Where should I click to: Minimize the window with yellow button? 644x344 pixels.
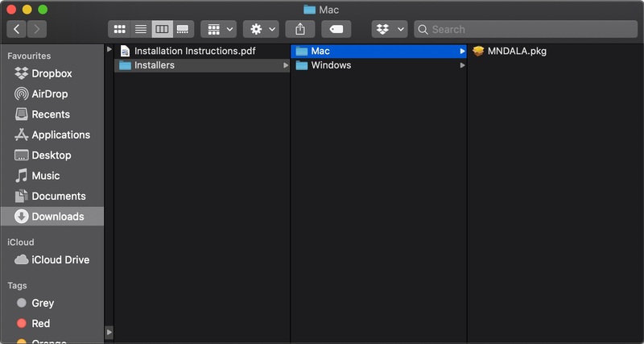pos(27,10)
